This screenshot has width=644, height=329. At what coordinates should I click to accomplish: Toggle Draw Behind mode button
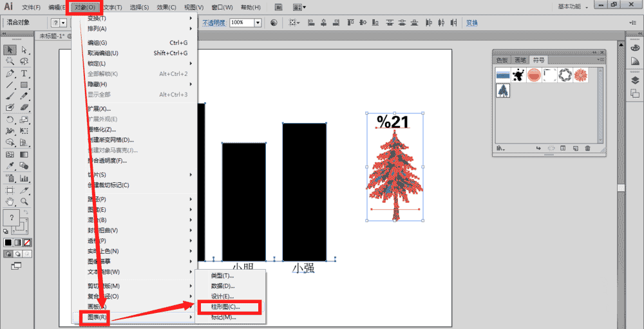[17, 254]
